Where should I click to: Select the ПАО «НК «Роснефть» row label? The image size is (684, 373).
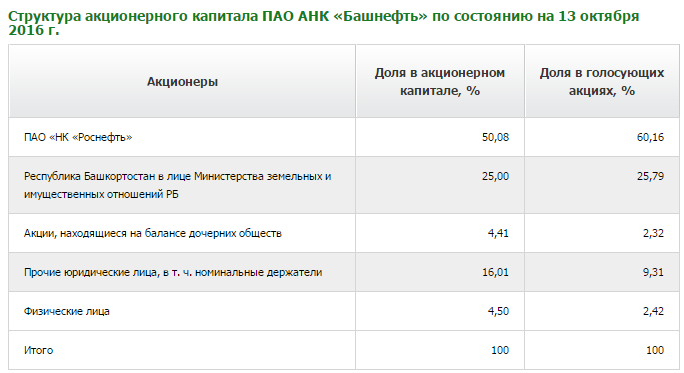(x=78, y=137)
